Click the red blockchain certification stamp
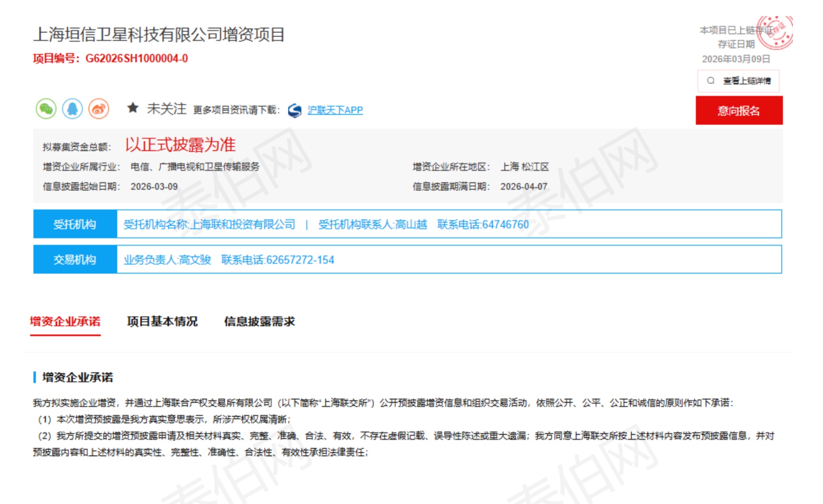This screenshot has height=504, width=823. (775, 33)
